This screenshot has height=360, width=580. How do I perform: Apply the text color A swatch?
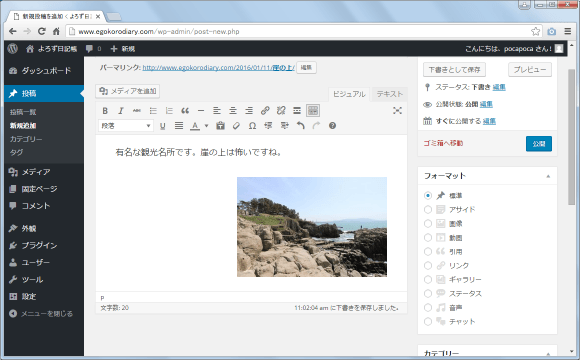coord(195,126)
